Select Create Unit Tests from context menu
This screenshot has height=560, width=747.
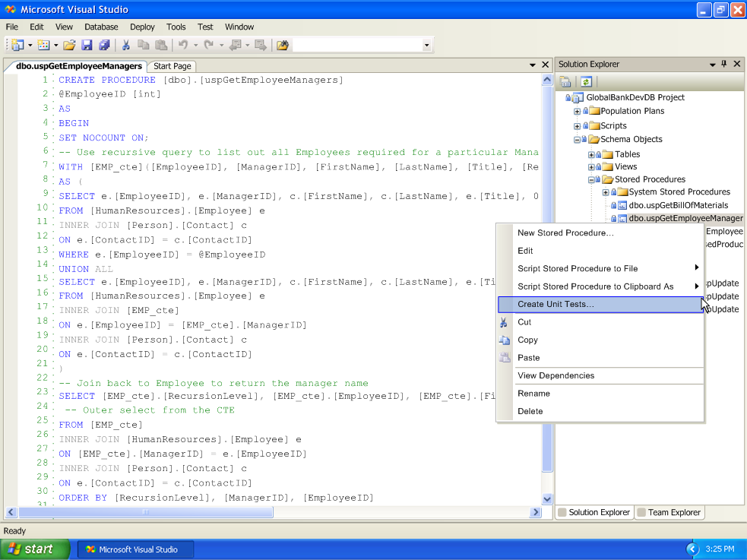(x=600, y=304)
